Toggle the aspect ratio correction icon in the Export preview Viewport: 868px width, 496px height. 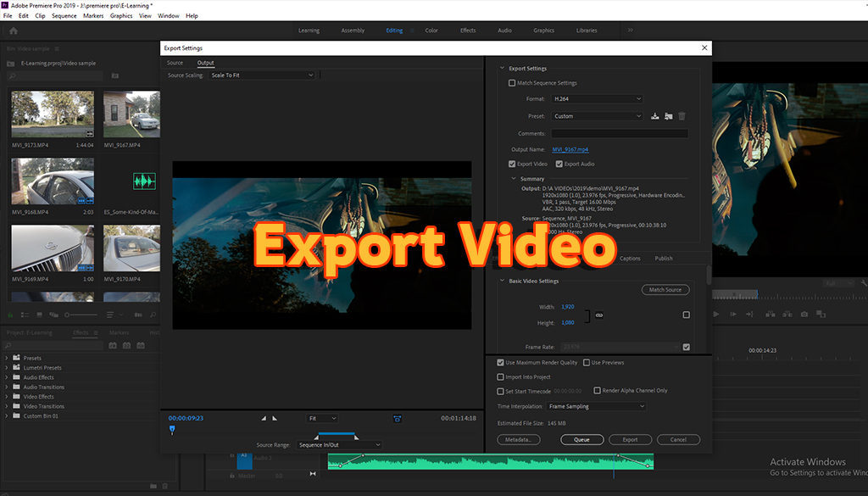pyautogui.click(x=397, y=419)
